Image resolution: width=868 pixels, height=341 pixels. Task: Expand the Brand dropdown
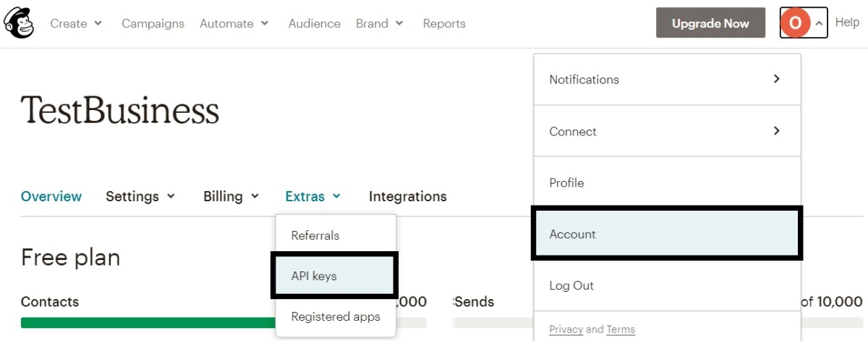[x=380, y=23]
